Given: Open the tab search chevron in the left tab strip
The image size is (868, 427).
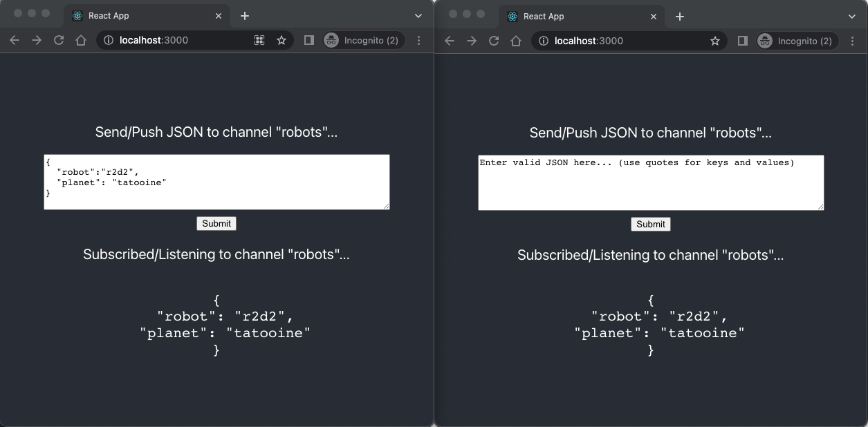Looking at the screenshot, I should click(x=417, y=15).
